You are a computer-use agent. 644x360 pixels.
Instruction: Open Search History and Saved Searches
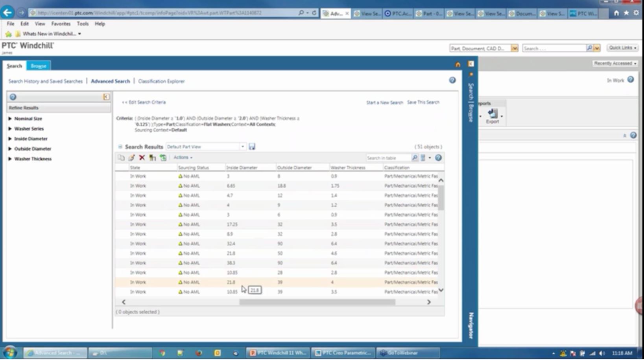pyautogui.click(x=46, y=81)
